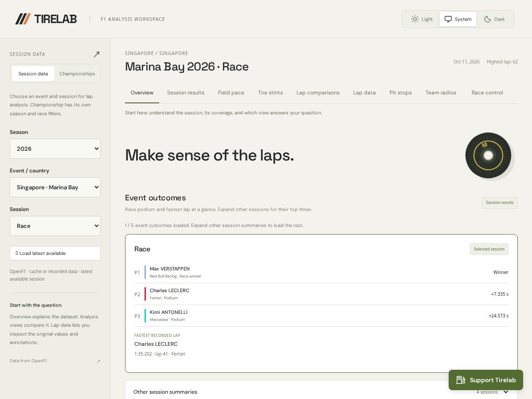Open the Lap data tab
This screenshot has width=532, height=399.
(364, 93)
